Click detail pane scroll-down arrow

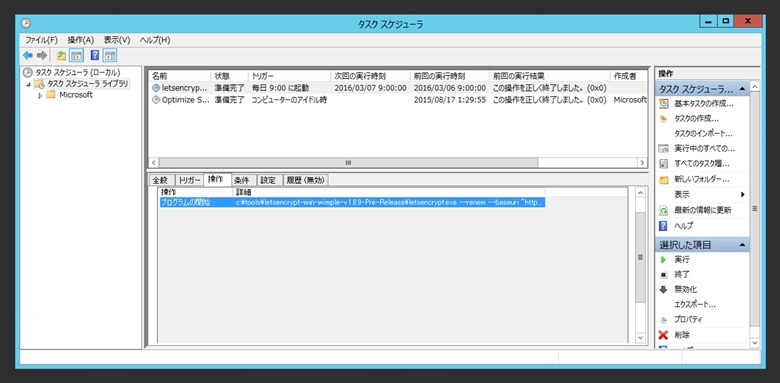coord(640,338)
